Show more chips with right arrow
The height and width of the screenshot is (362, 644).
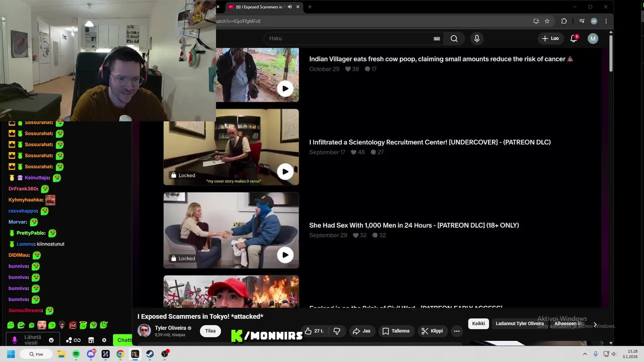(595, 325)
